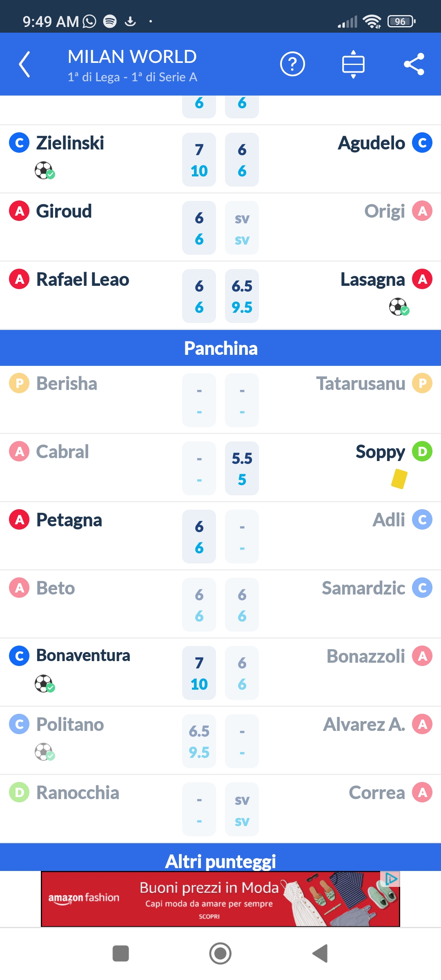Tap Petagna's score box showing 6
441x980 pixels.
coord(199,537)
